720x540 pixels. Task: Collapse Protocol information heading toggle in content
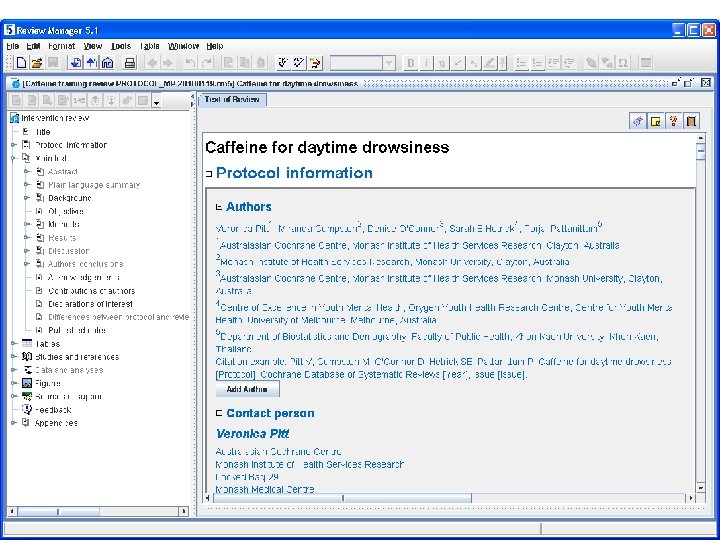pos(209,174)
